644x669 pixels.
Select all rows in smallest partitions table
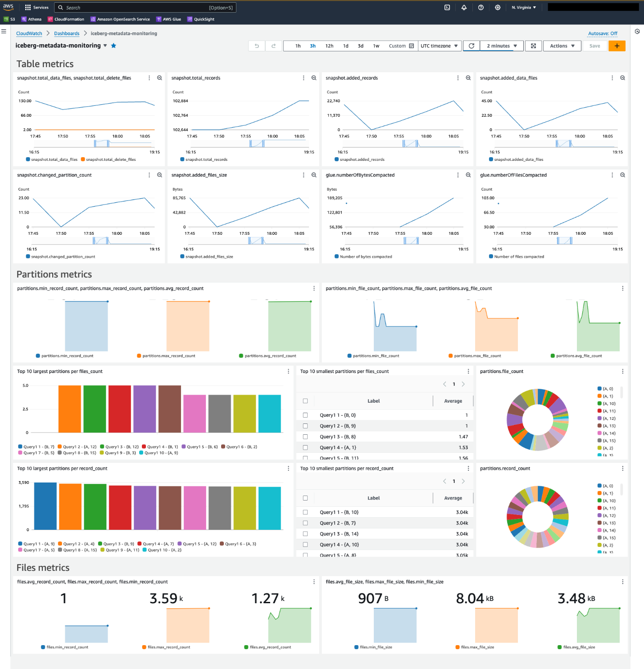click(305, 400)
